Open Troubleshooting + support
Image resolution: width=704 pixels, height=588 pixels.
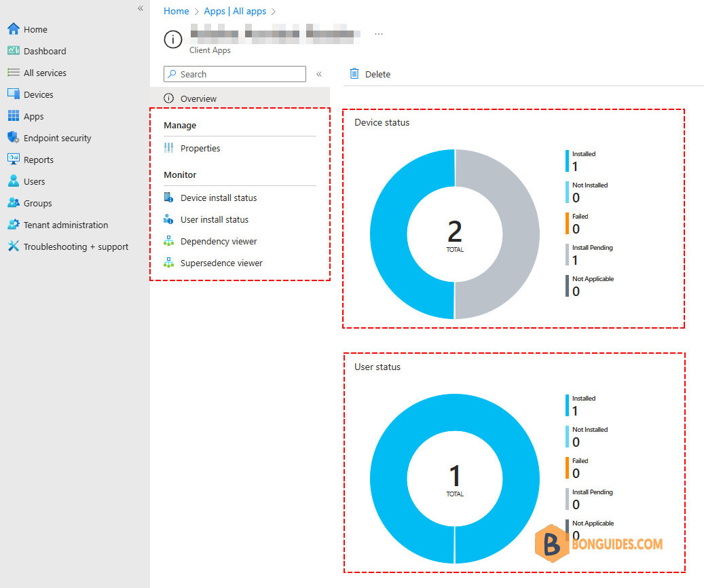tap(76, 246)
